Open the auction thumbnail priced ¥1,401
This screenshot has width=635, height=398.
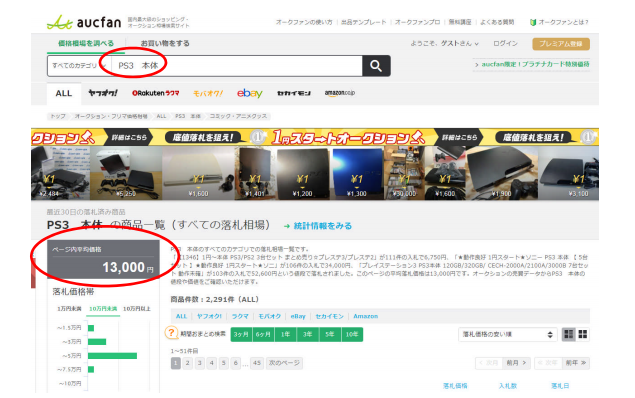click(x=255, y=173)
